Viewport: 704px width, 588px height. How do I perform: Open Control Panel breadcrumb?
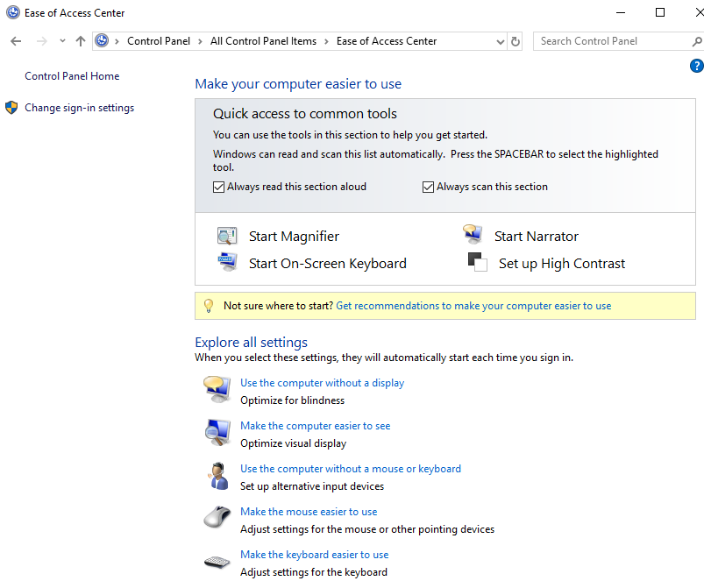[x=159, y=41]
